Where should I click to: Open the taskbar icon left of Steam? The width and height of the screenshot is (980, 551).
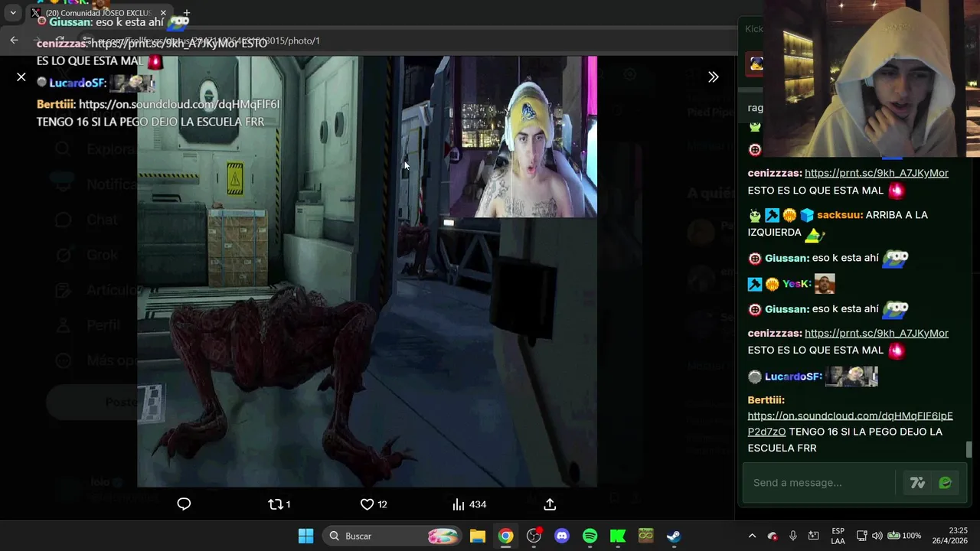tap(645, 536)
